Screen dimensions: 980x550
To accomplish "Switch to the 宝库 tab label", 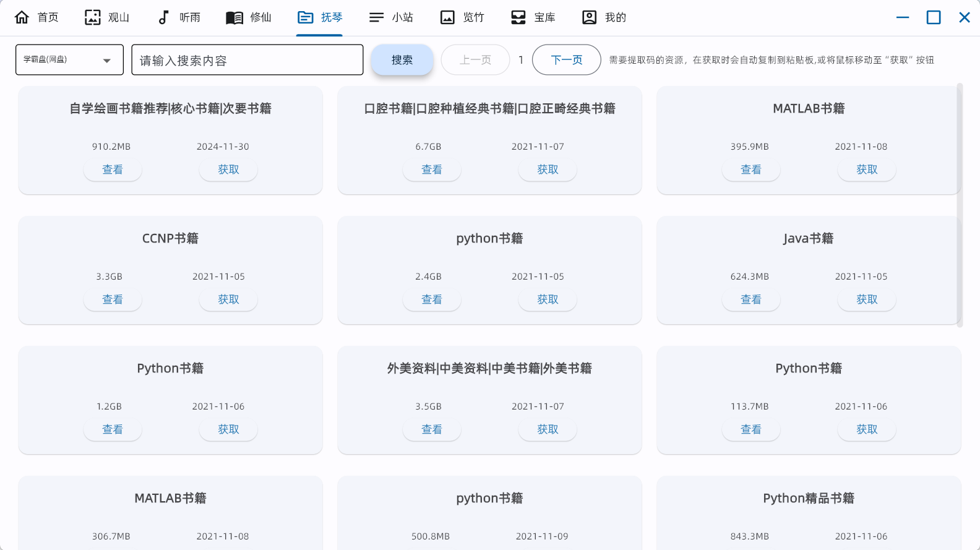I will tap(544, 17).
